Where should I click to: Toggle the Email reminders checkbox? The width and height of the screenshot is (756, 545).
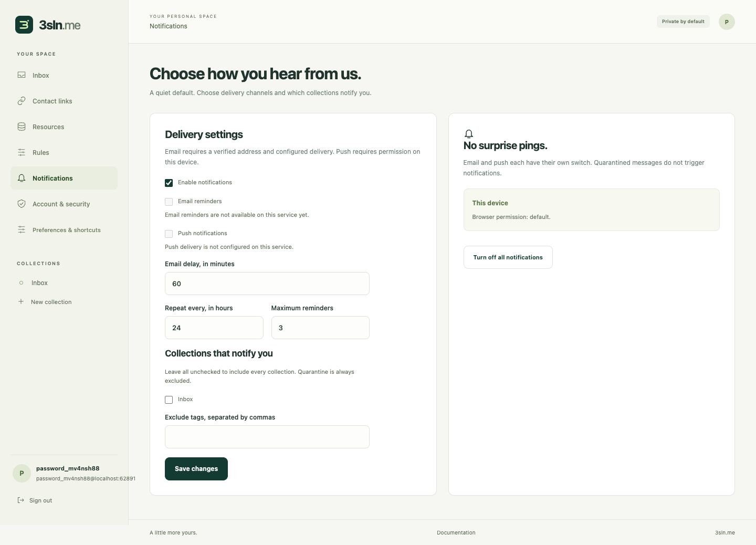pos(169,202)
